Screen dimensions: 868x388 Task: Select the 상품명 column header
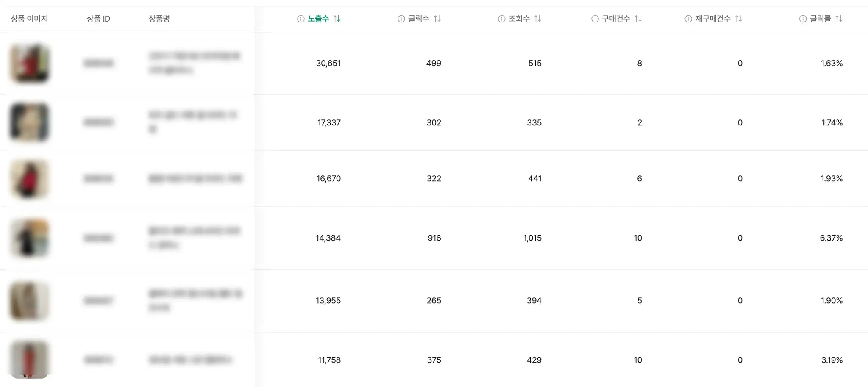pos(159,19)
